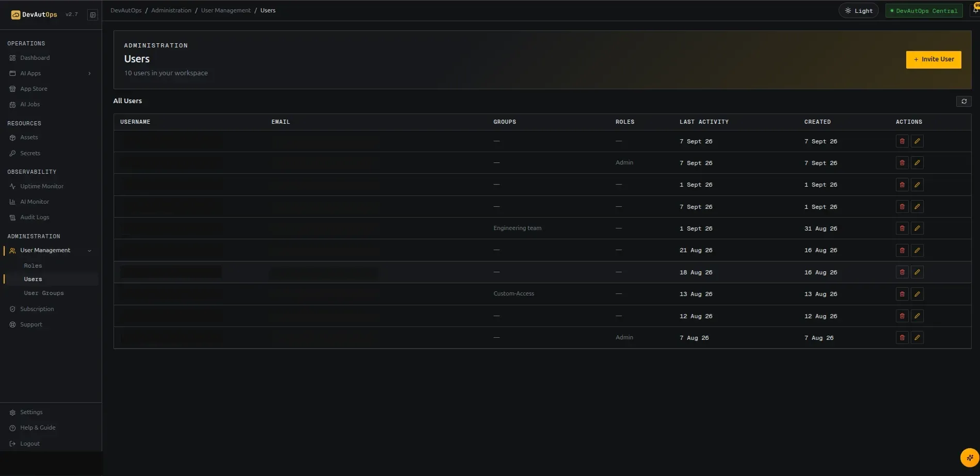Open AI Jobs page
Screen dimensions: 980x476
(30, 105)
